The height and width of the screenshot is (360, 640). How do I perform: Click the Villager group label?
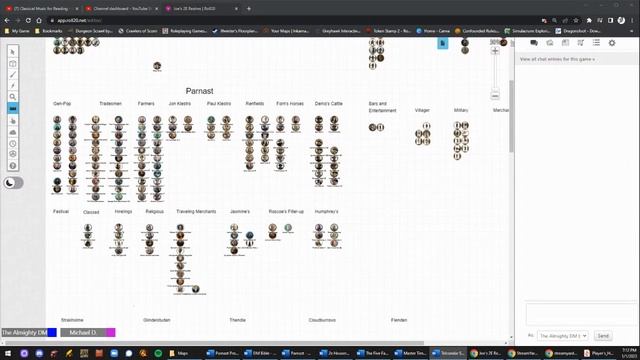(x=422, y=110)
